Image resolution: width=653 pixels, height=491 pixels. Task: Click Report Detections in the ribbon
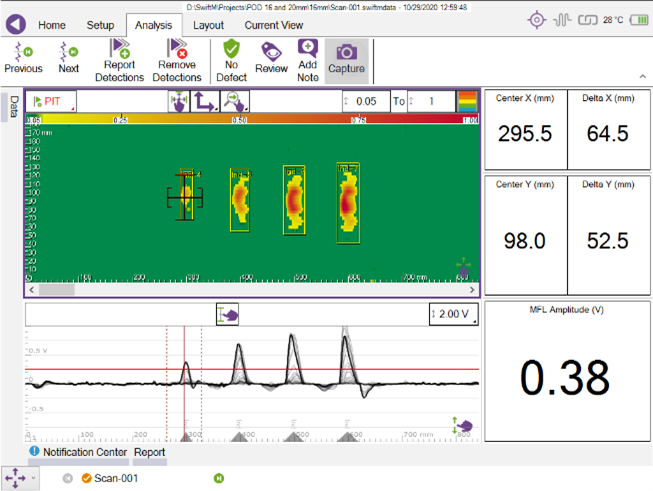pyautogui.click(x=120, y=60)
